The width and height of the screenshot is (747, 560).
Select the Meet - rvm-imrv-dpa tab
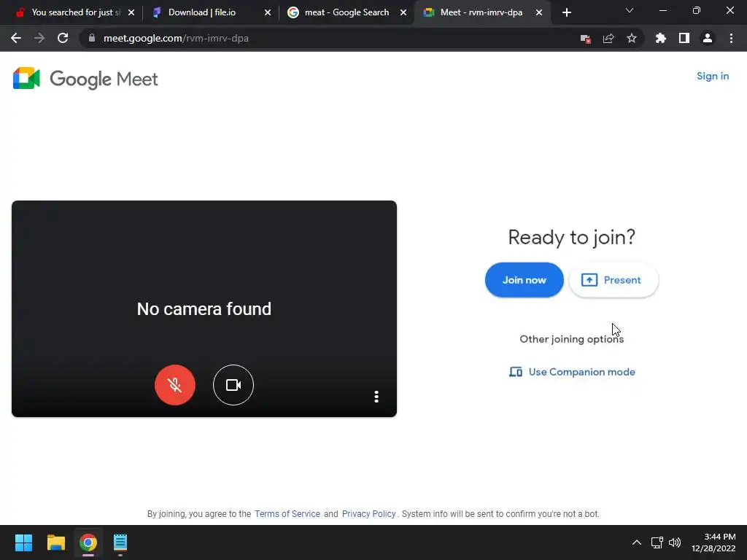(481, 12)
